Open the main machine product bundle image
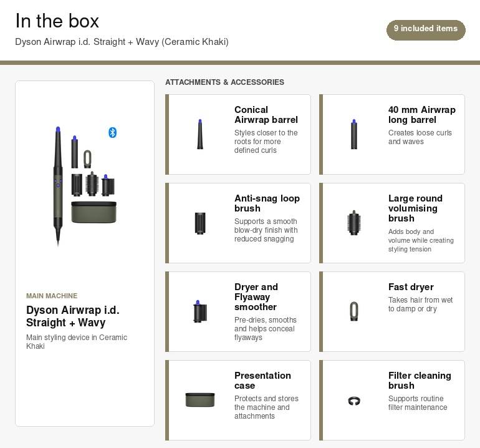This screenshot has width=480, height=448. [85, 187]
